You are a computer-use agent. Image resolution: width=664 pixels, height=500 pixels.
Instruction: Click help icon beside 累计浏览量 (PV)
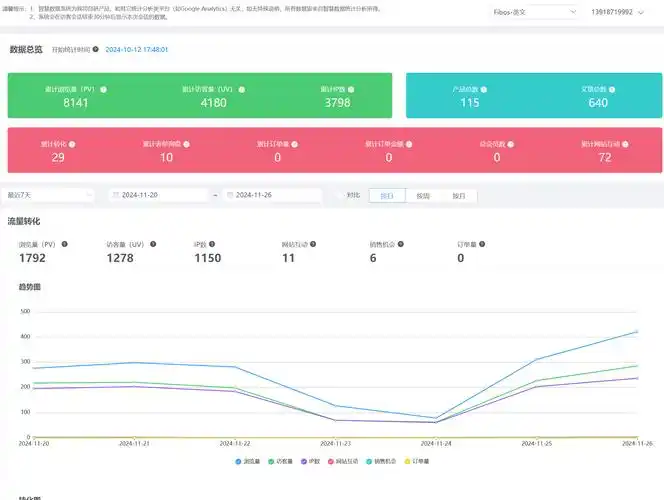point(104,89)
